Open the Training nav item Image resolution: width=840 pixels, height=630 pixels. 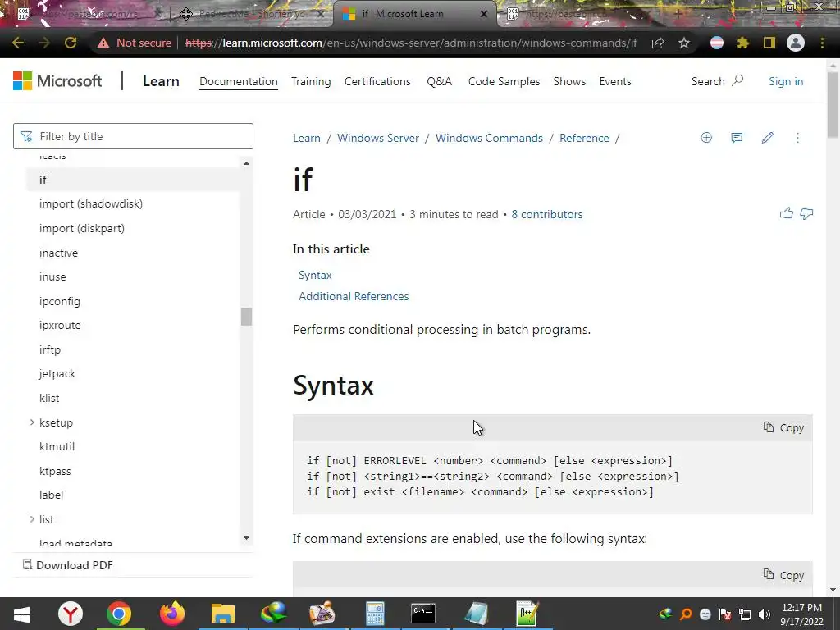click(x=311, y=81)
